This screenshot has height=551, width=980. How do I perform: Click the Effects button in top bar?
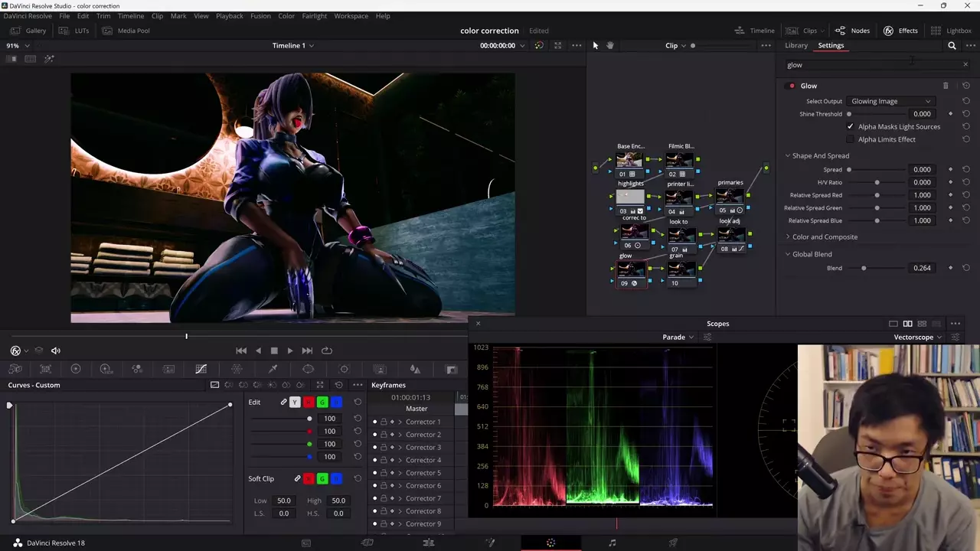click(900, 31)
